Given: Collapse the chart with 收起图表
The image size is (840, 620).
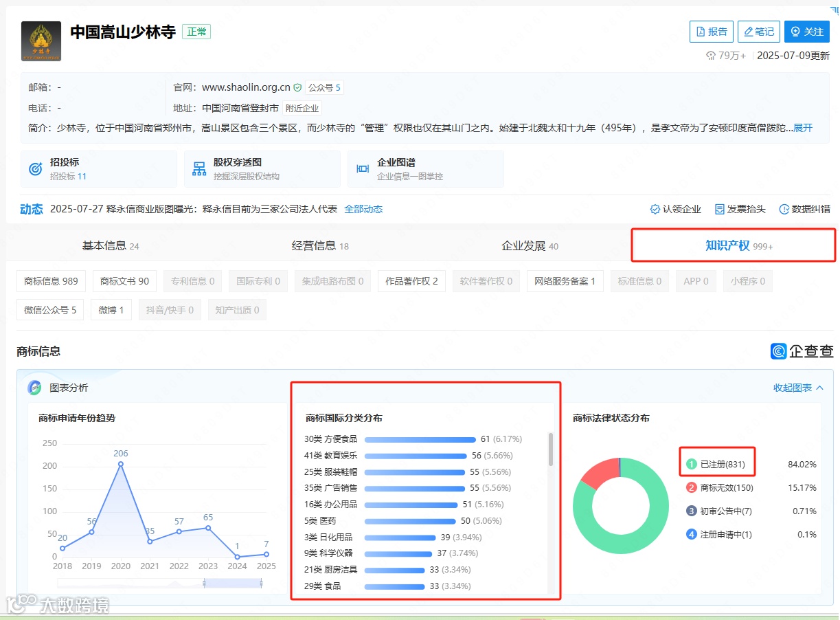Looking at the screenshot, I should [x=798, y=388].
